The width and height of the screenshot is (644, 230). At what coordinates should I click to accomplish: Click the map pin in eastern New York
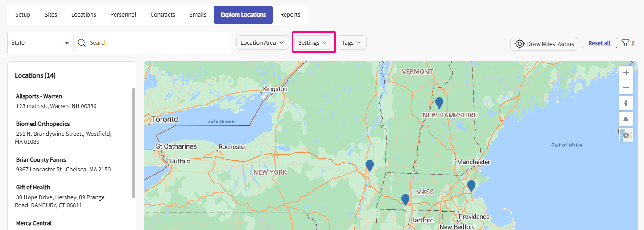tap(370, 165)
